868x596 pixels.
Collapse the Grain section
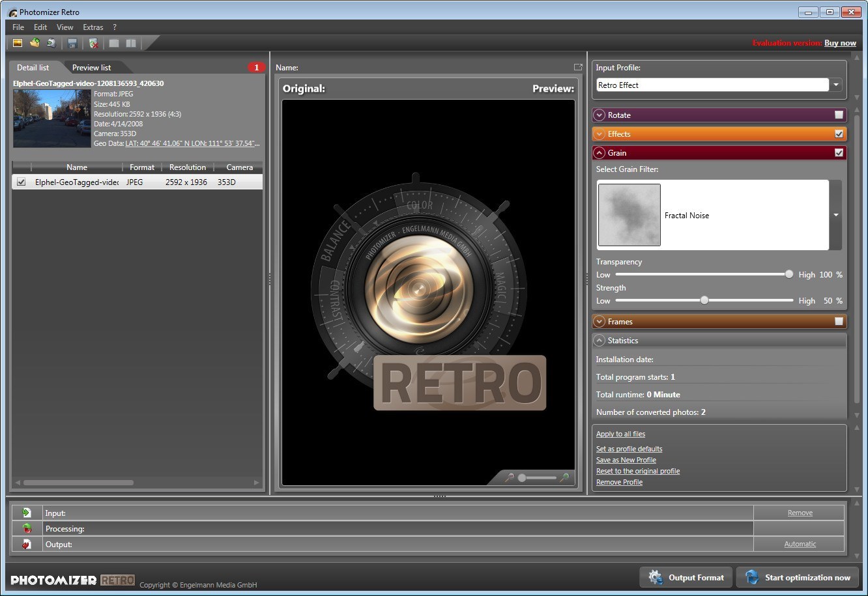point(600,152)
